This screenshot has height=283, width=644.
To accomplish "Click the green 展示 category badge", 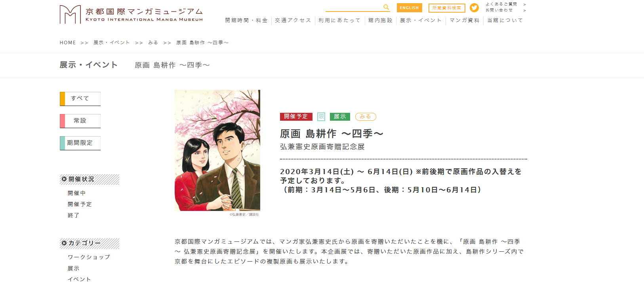I will click(340, 116).
